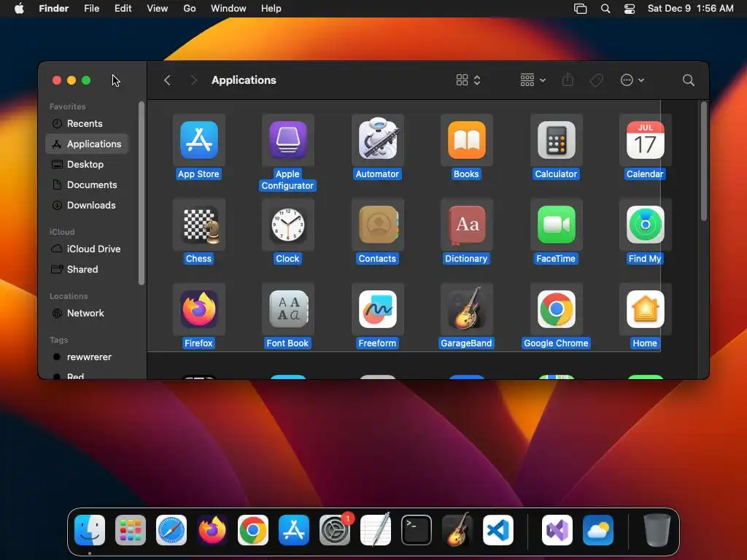Select the Books app icon
The width and height of the screenshot is (747, 560).
pyautogui.click(x=466, y=140)
